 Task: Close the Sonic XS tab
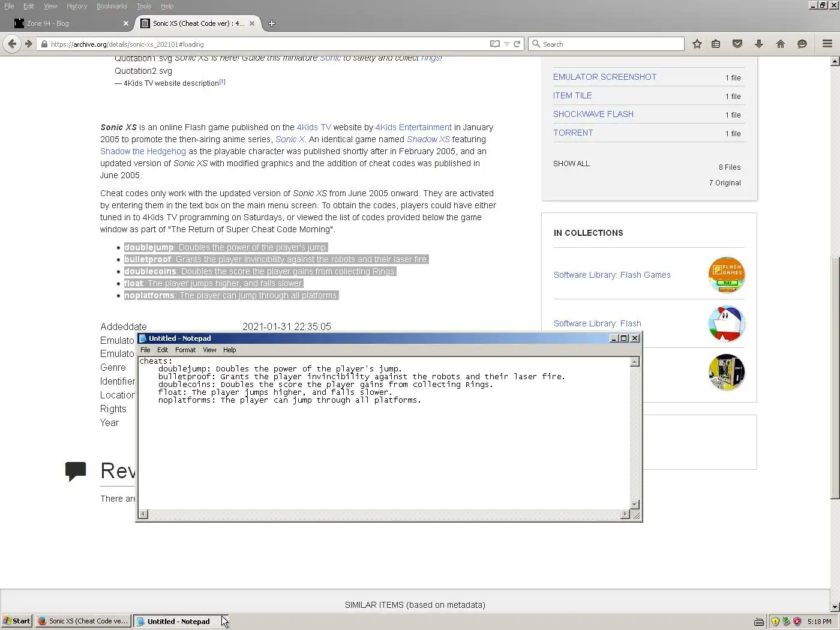pos(252,23)
